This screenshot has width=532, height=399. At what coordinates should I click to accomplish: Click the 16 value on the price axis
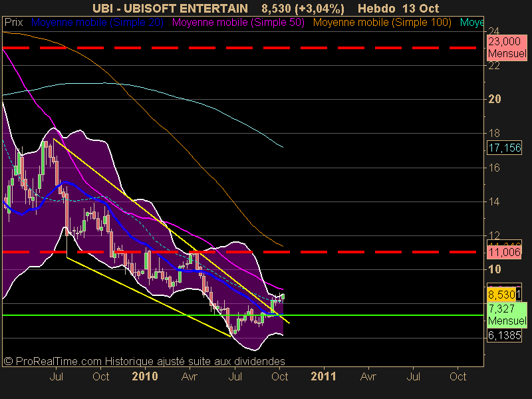pos(494,168)
